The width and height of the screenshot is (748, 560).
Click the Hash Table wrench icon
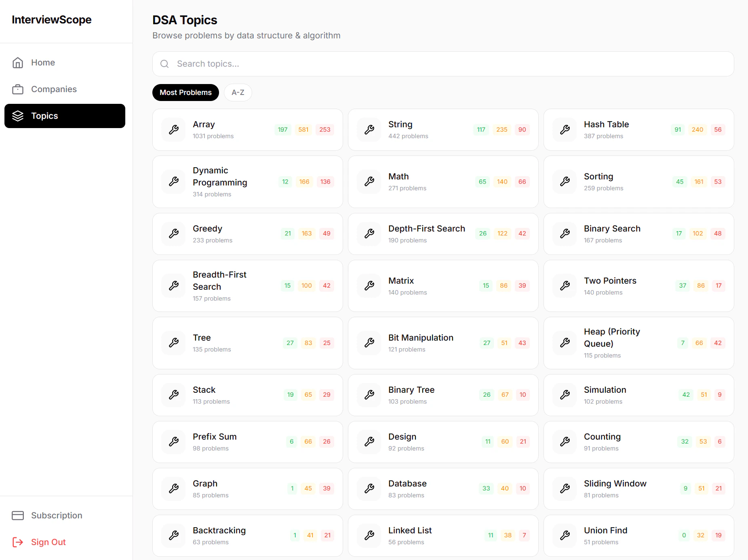coord(565,130)
